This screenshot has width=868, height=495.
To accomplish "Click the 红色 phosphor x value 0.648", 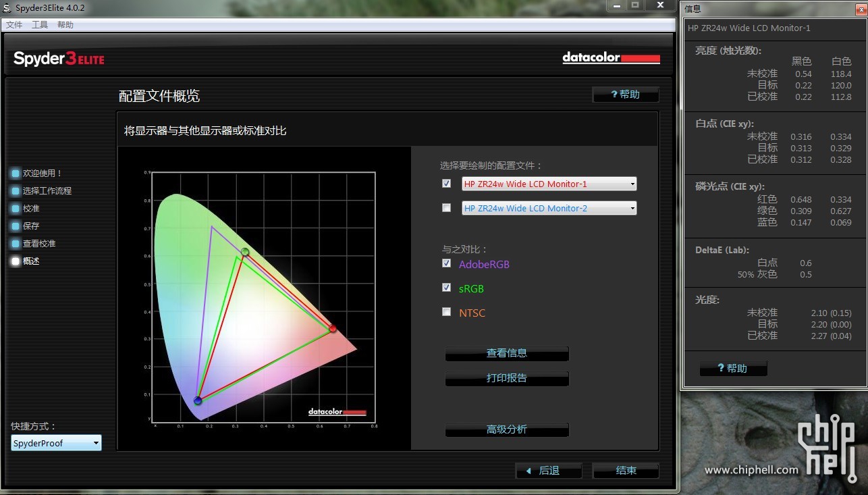I will tap(801, 200).
